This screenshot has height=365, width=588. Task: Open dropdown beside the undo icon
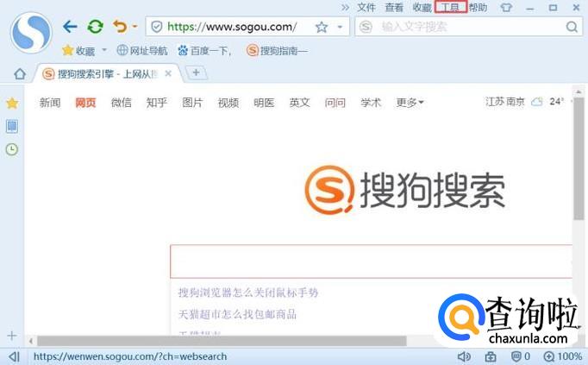(135, 26)
